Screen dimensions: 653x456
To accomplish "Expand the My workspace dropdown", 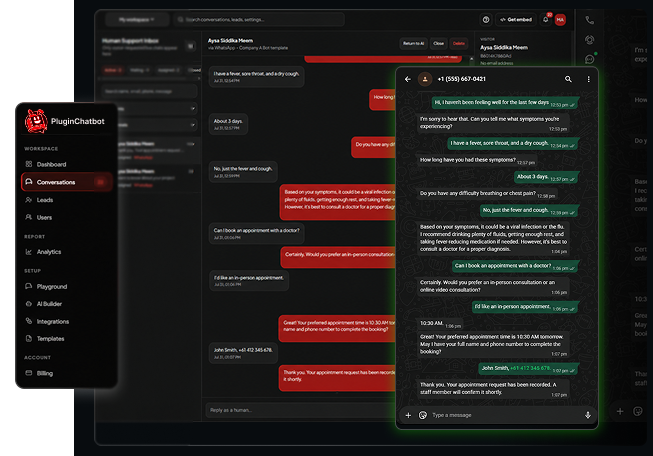I will tap(137, 20).
